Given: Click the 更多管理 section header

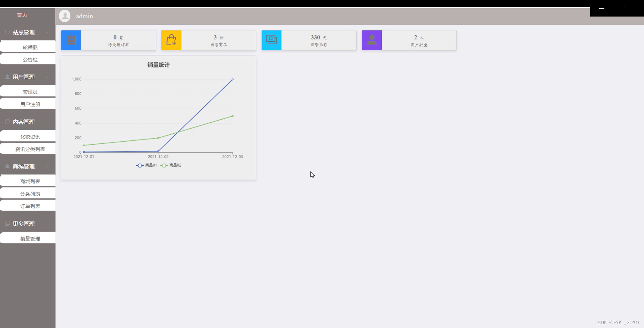Looking at the screenshot, I should 28,223.
